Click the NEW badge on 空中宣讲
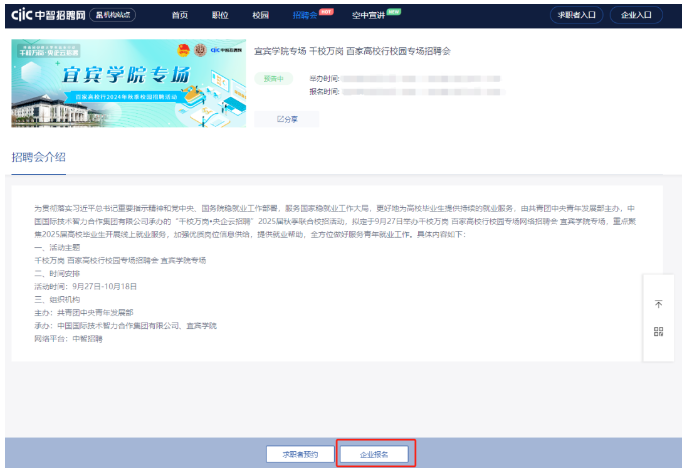 (x=393, y=11)
